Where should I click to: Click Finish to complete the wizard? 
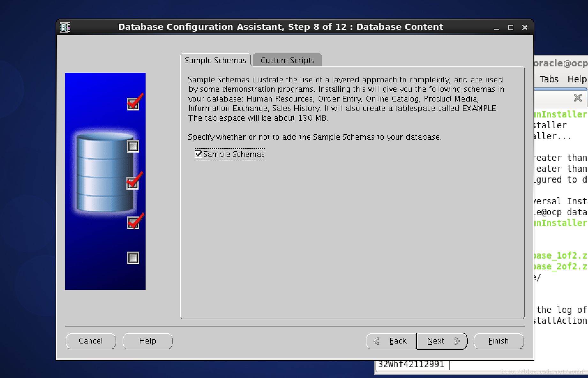[499, 341]
